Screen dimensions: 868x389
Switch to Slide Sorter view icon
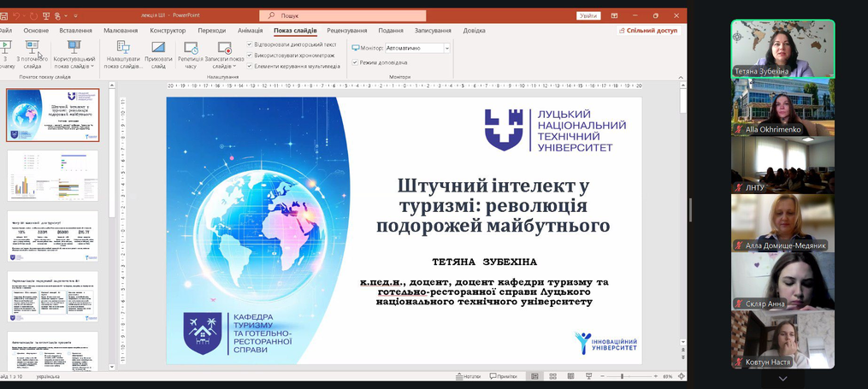click(553, 376)
